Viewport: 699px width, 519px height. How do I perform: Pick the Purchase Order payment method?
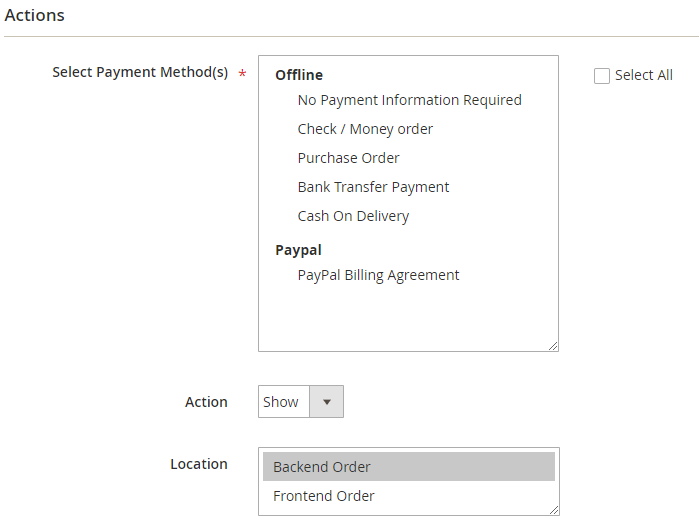(348, 158)
